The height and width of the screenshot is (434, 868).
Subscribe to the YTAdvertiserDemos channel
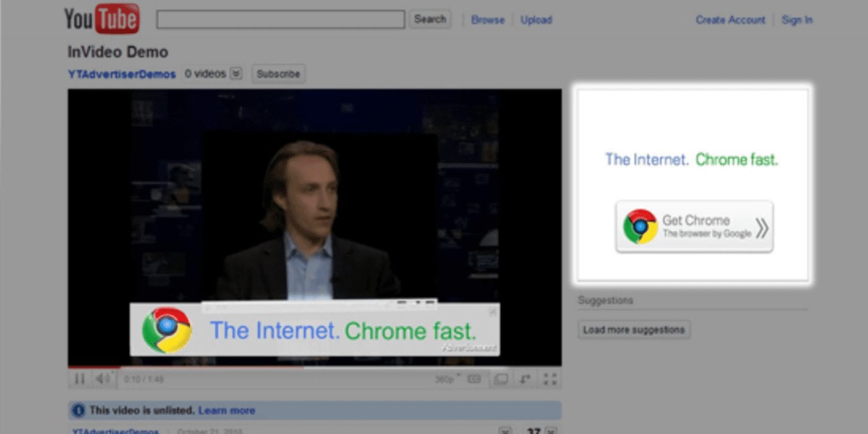click(x=278, y=74)
